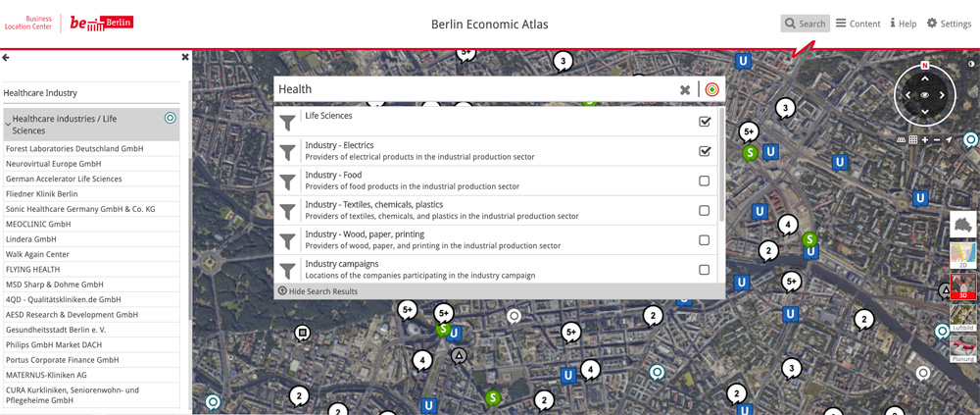The width and height of the screenshot is (980, 415).
Task: Collapse the Healthcare industries / Life Sciences group
Action: click(8, 125)
